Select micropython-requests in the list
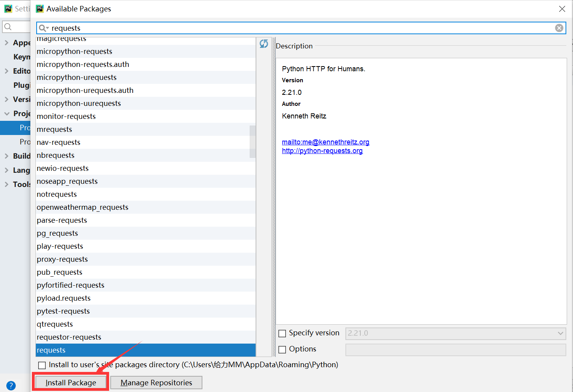Screen dimensions: 573x392 pyautogui.click(x=146, y=52)
